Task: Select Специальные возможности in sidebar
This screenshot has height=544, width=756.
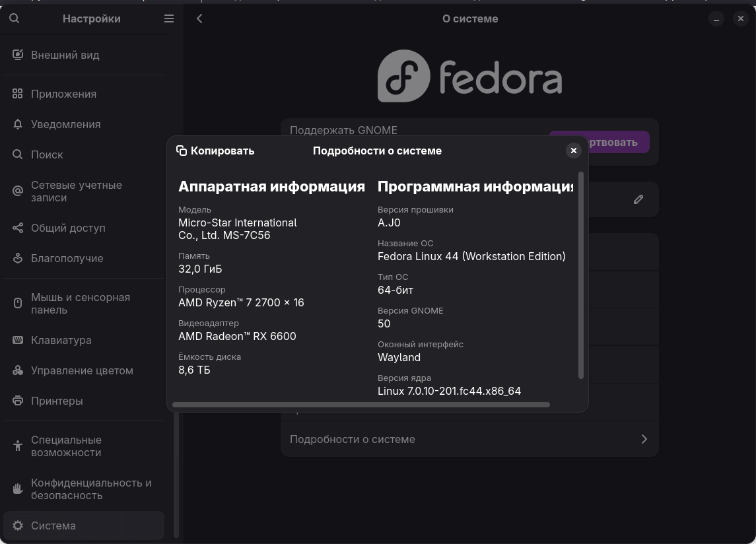Action: 84,446
